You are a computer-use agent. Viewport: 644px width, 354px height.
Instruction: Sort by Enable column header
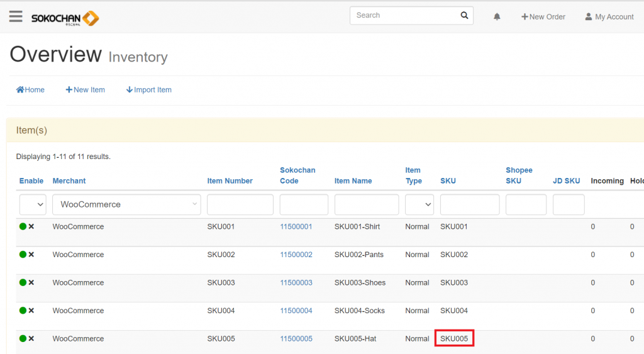[x=31, y=180]
